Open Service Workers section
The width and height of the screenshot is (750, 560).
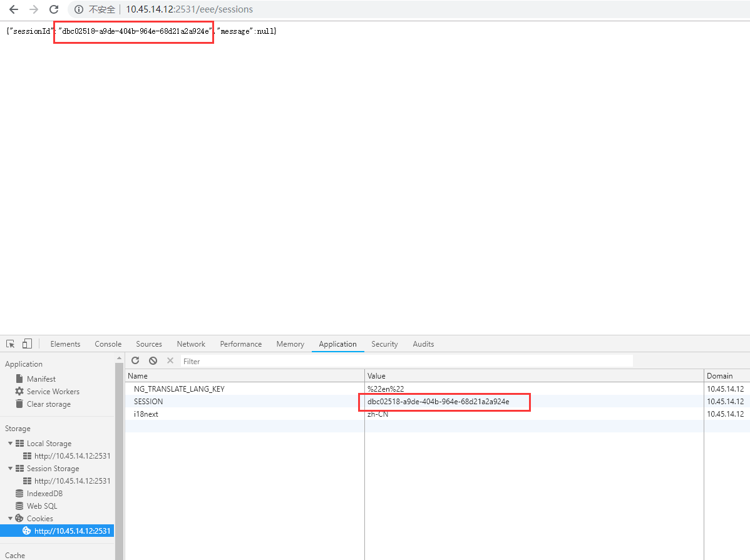[53, 391]
